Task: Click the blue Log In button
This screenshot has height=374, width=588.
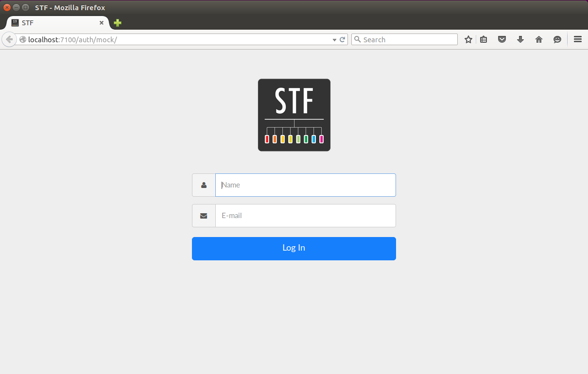Action: [x=294, y=249]
